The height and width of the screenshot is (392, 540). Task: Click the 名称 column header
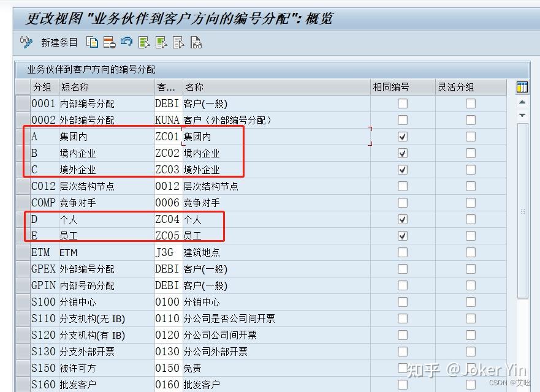(194, 86)
